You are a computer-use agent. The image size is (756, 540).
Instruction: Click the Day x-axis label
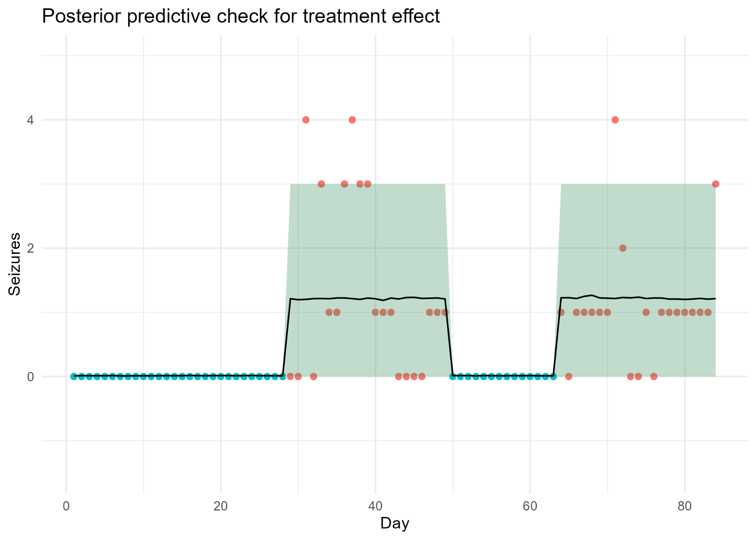coord(394,524)
